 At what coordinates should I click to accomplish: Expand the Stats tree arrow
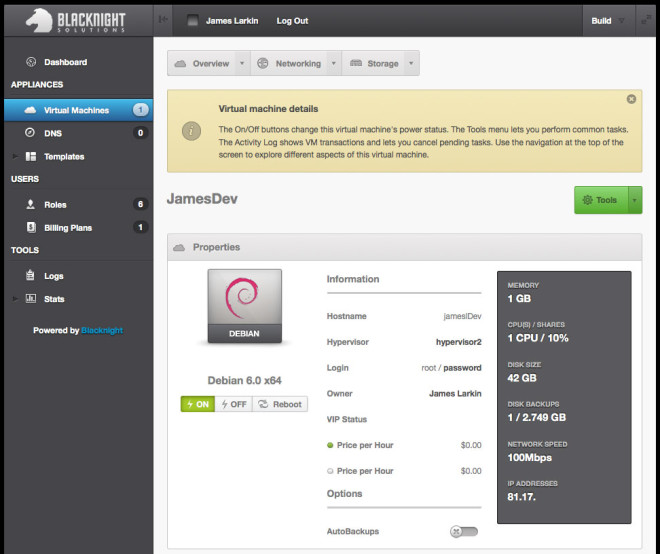pyautogui.click(x=15, y=298)
